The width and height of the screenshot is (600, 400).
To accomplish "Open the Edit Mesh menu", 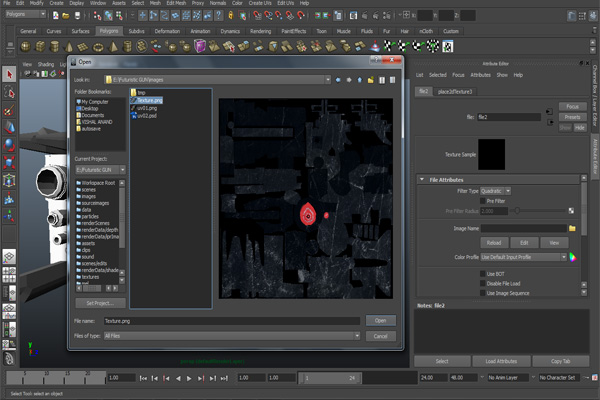I will coord(176,3).
